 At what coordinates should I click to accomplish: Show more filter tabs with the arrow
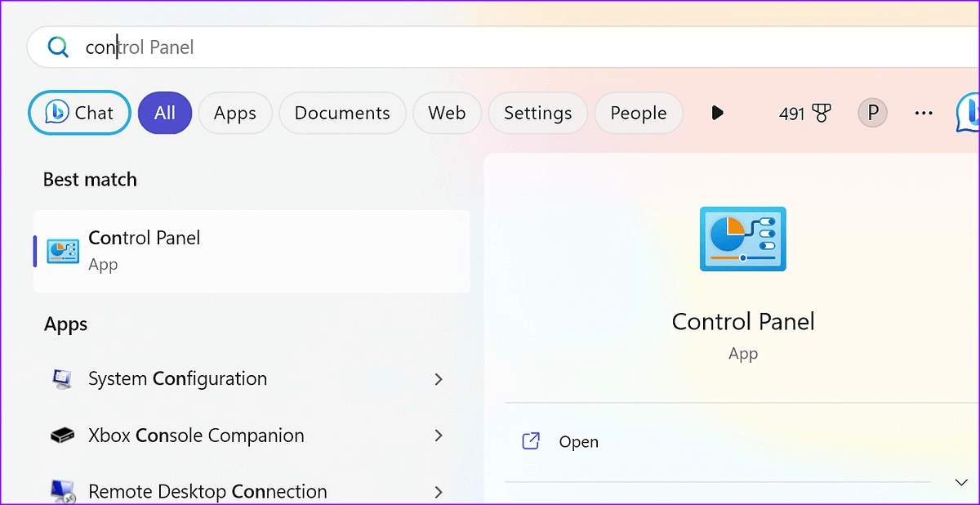(x=717, y=113)
